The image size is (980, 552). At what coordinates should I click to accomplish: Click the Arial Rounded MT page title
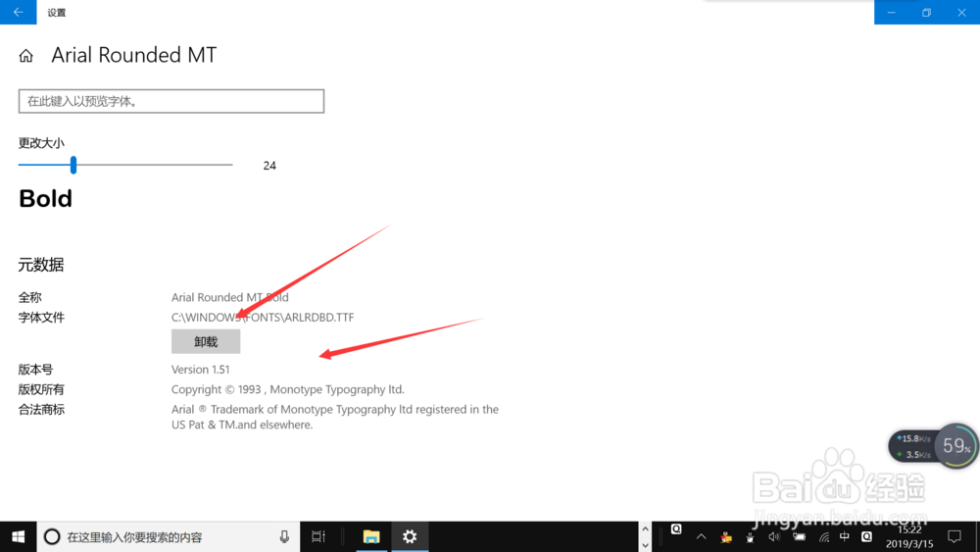133,55
